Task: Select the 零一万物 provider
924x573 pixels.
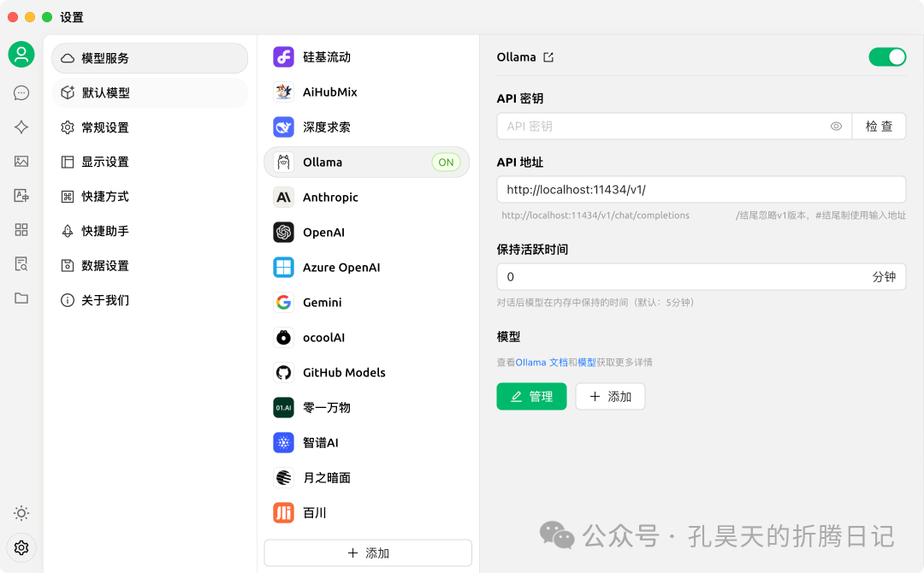Action: [366, 408]
